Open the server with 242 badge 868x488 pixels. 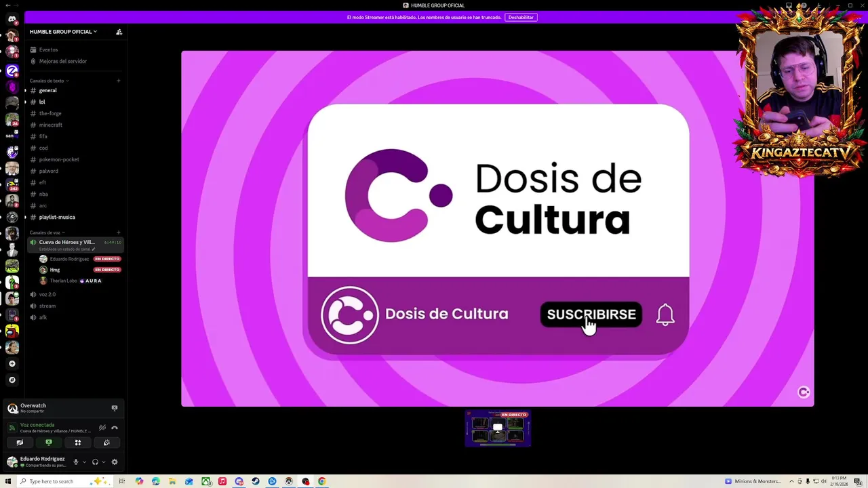(x=12, y=184)
